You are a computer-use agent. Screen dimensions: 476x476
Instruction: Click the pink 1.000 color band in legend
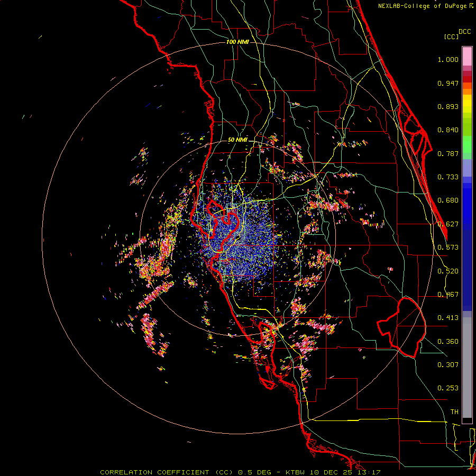point(467,57)
